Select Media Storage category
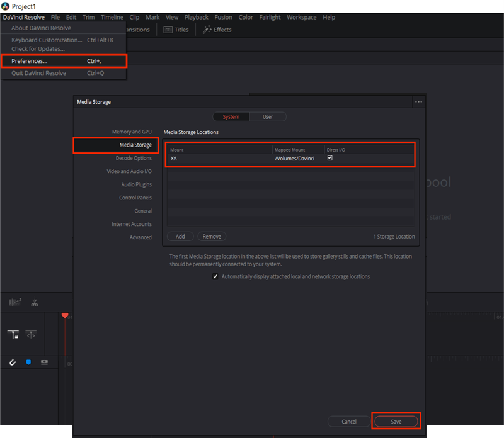Image resolution: width=504 pixels, height=438 pixels. point(116,145)
